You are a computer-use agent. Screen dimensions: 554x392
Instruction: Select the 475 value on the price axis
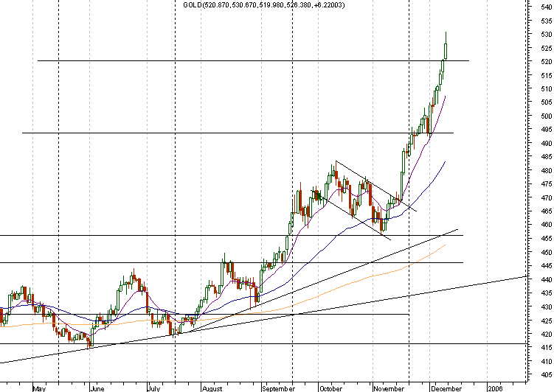coord(546,184)
